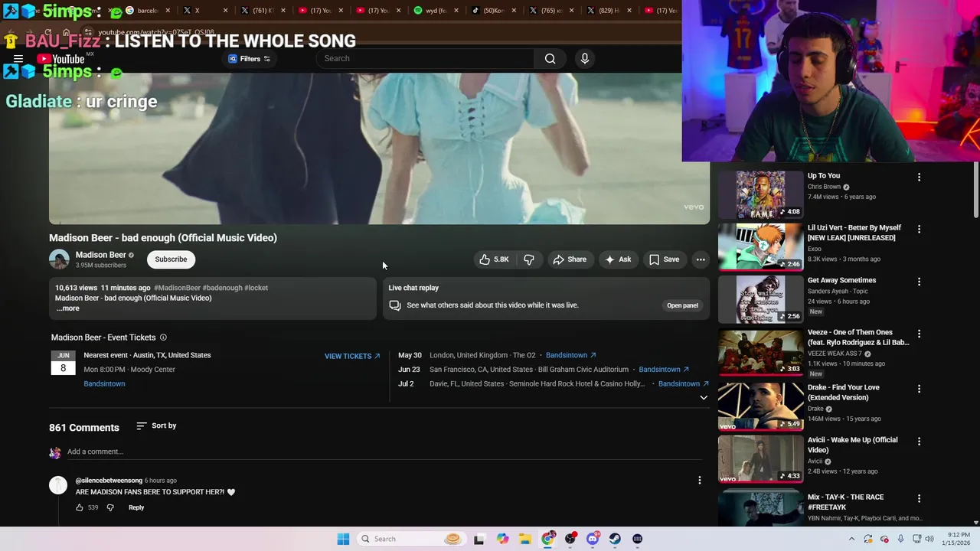Open Bandsintown link for the London May 30 event
Viewport: 980px width, 551px height.
570,355
